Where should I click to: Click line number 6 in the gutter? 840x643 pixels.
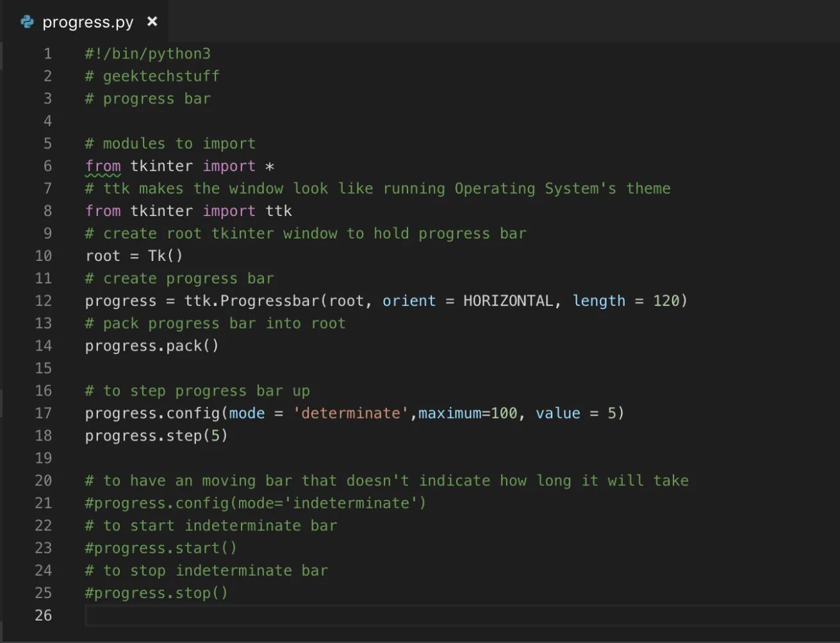(47, 166)
